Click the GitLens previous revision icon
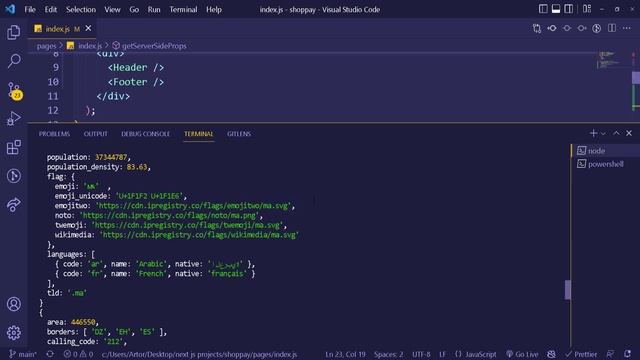The image size is (640, 360). pos(552,29)
